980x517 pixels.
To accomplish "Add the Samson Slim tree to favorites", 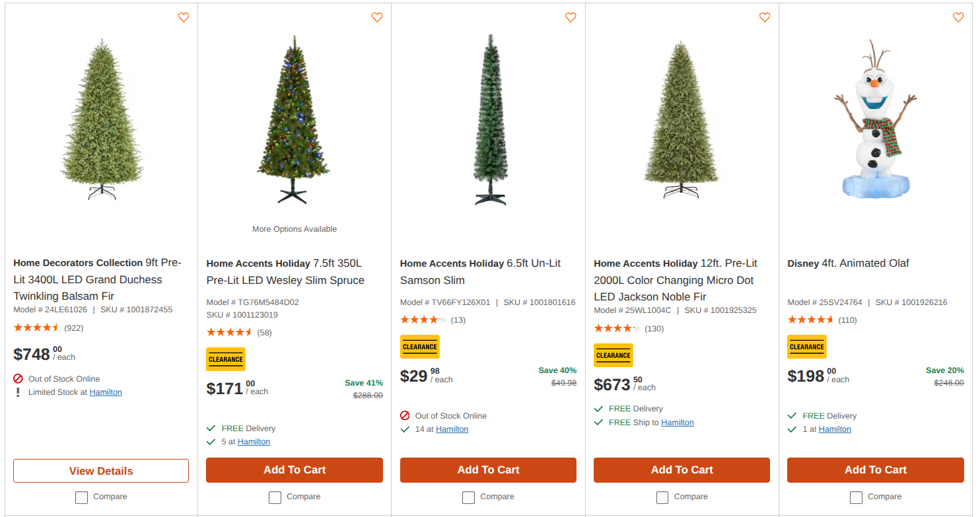I will (571, 17).
